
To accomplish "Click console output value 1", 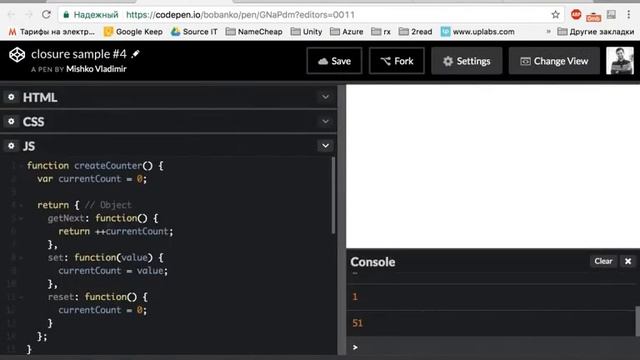I will pyautogui.click(x=355, y=297).
